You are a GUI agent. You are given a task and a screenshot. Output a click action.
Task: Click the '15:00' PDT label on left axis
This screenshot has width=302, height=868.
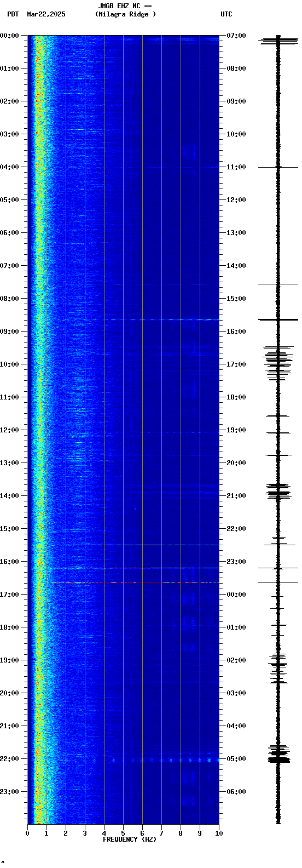[9, 529]
